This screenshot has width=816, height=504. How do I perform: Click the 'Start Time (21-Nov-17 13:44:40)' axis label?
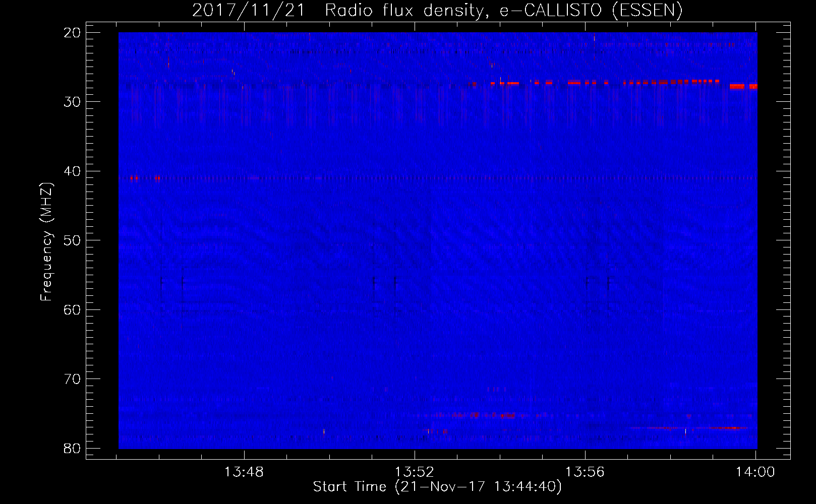(x=437, y=487)
